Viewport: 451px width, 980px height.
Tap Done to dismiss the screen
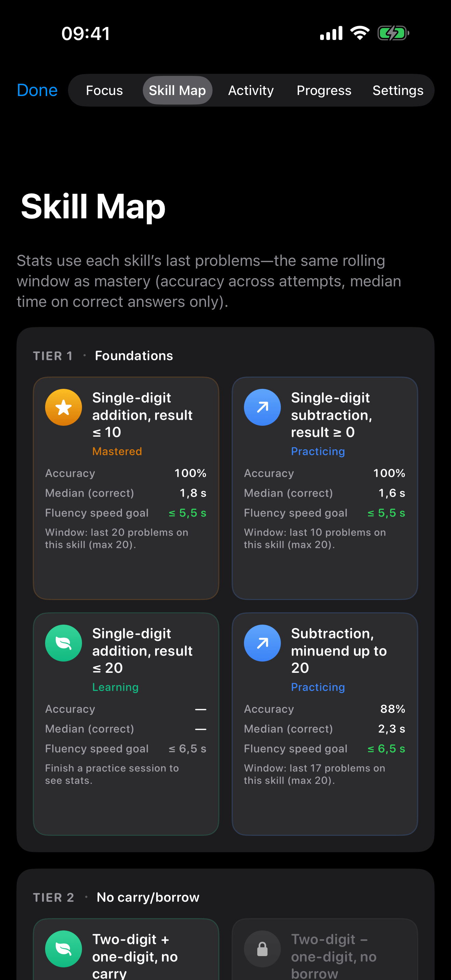(x=37, y=90)
